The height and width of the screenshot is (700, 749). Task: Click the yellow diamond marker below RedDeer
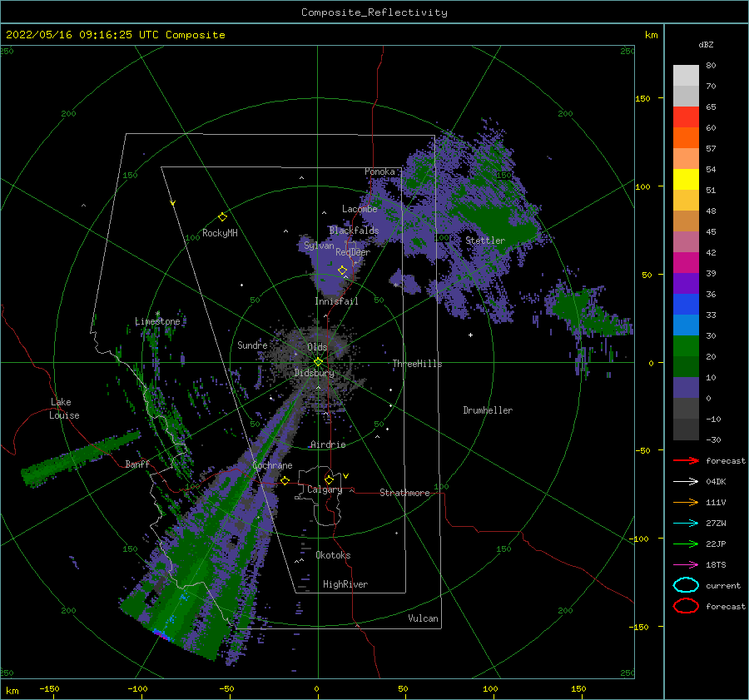pyautogui.click(x=343, y=271)
